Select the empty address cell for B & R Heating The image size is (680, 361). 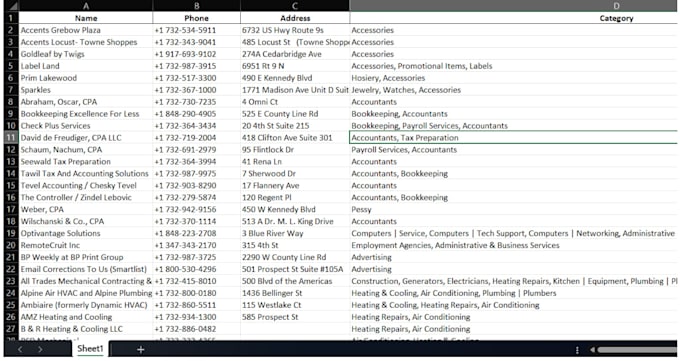[x=295, y=329]
